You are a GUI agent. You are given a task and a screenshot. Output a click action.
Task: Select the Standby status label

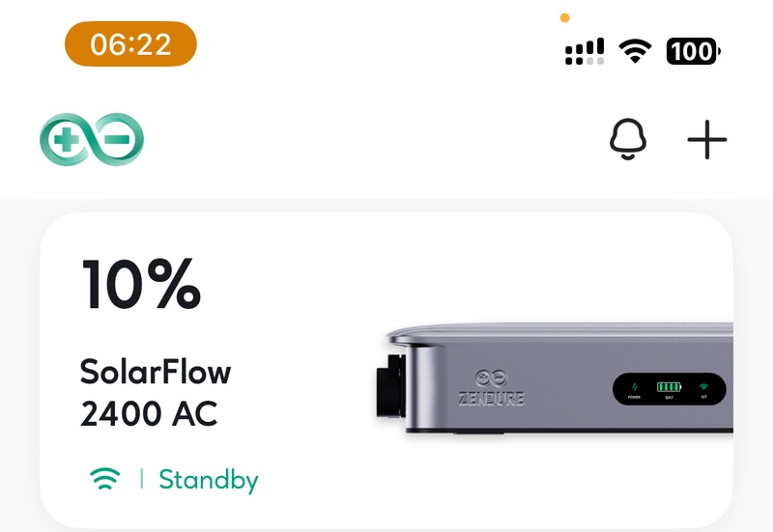209,479
